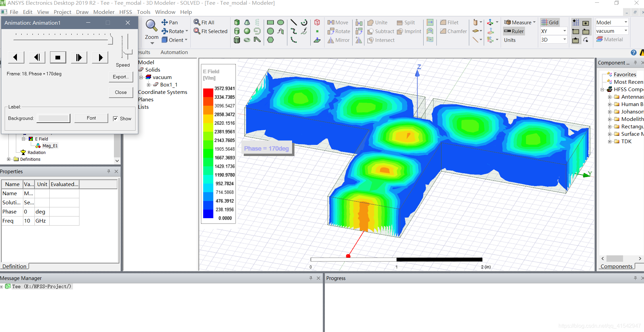The image size is (644, 332).
Task: Open the Draw menu
Action: pyautogui.click(x=82, y=12)
